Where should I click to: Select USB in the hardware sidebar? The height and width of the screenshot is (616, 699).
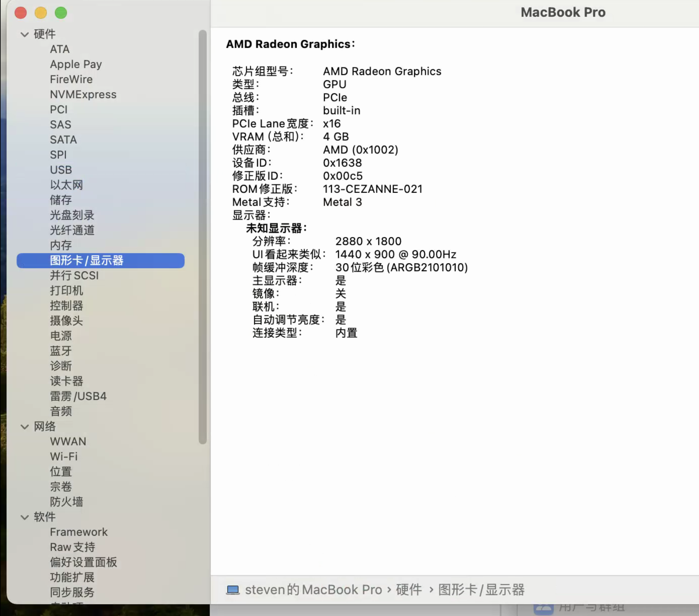point(61,170)
